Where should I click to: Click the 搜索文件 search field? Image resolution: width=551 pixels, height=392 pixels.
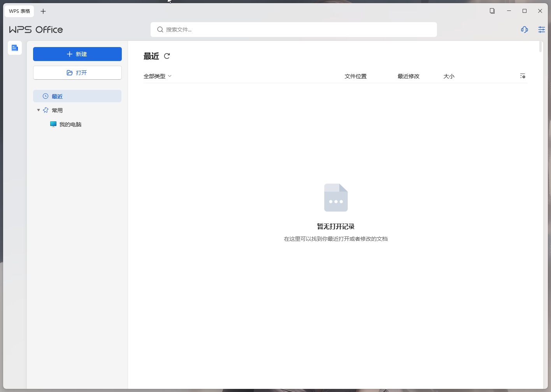click(x=293, y=30)
